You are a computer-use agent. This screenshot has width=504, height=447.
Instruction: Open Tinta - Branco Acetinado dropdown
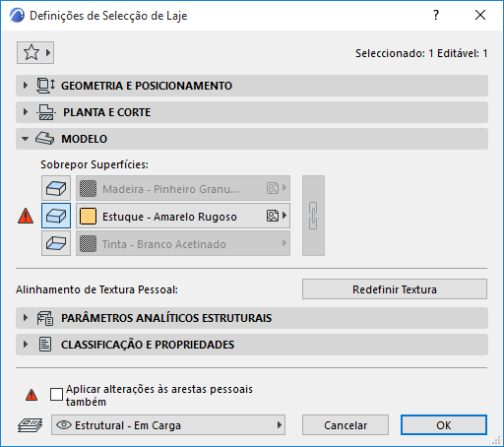coord(183,243)
